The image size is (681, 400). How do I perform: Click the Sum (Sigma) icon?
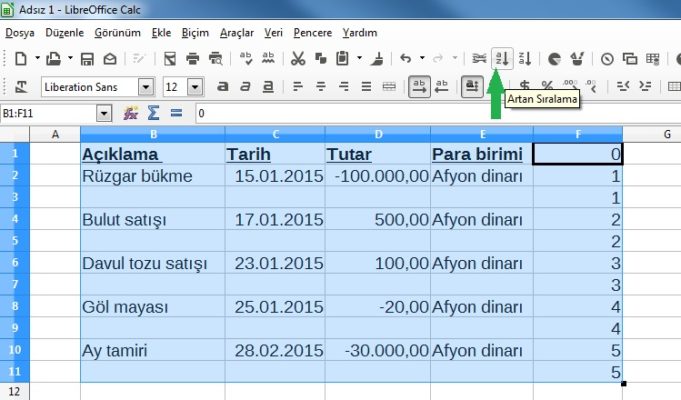[153, 113]
